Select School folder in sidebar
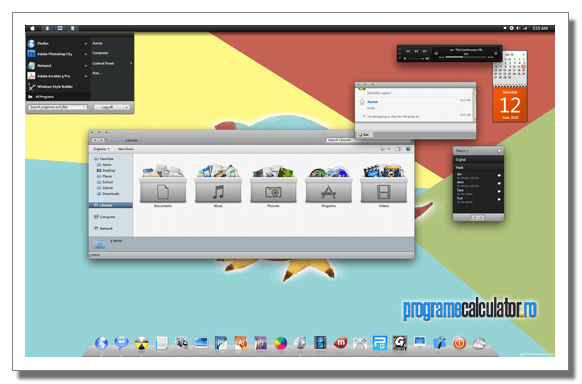 click(105, 182)
